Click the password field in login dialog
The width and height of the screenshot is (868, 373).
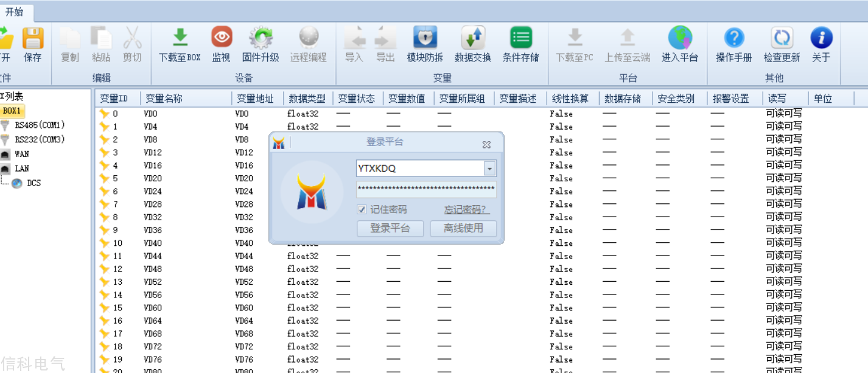pos(426,189)
